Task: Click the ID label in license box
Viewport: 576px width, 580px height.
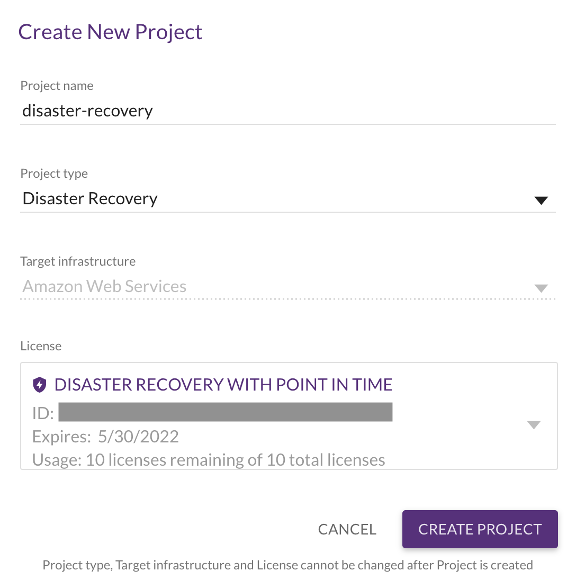Action: (x=43, y=413)
